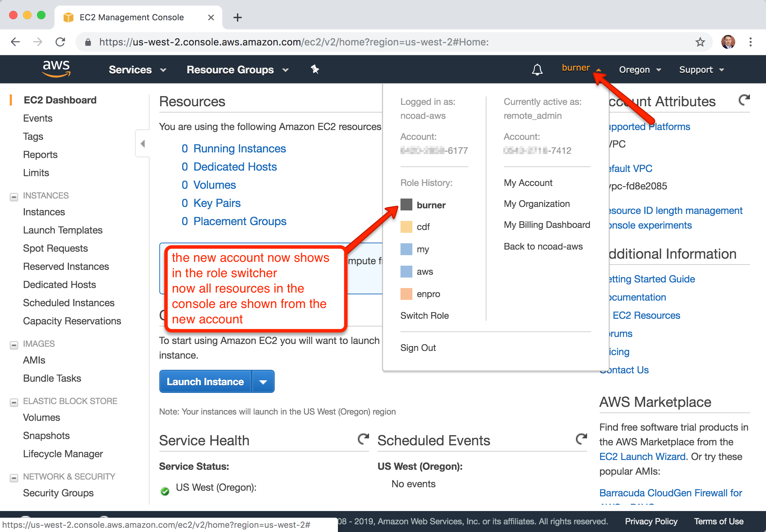
Task: Collapse the IMAGES sidebar section
Action: (14, 345)
